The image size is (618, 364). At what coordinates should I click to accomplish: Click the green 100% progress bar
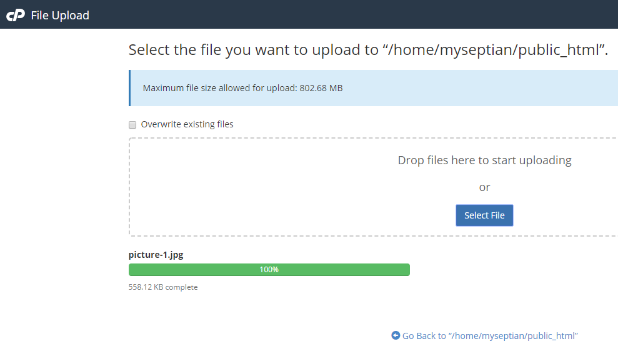click(269, 270)
